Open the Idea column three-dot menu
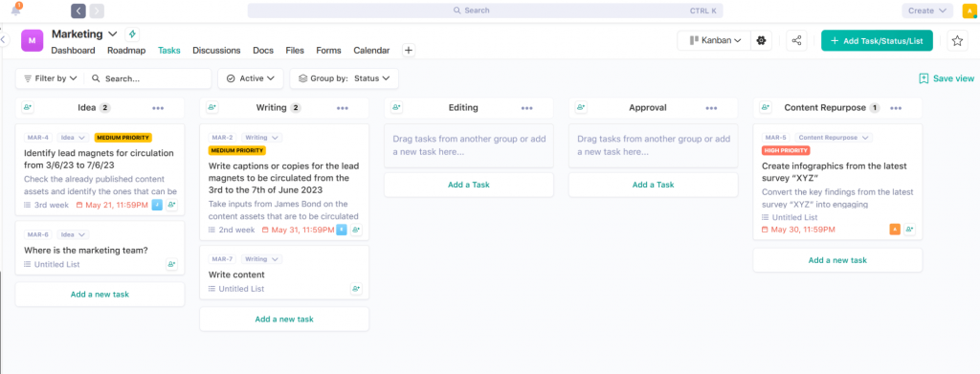The width and height of the screenshot is (980, 374). (x=158, y=108)
